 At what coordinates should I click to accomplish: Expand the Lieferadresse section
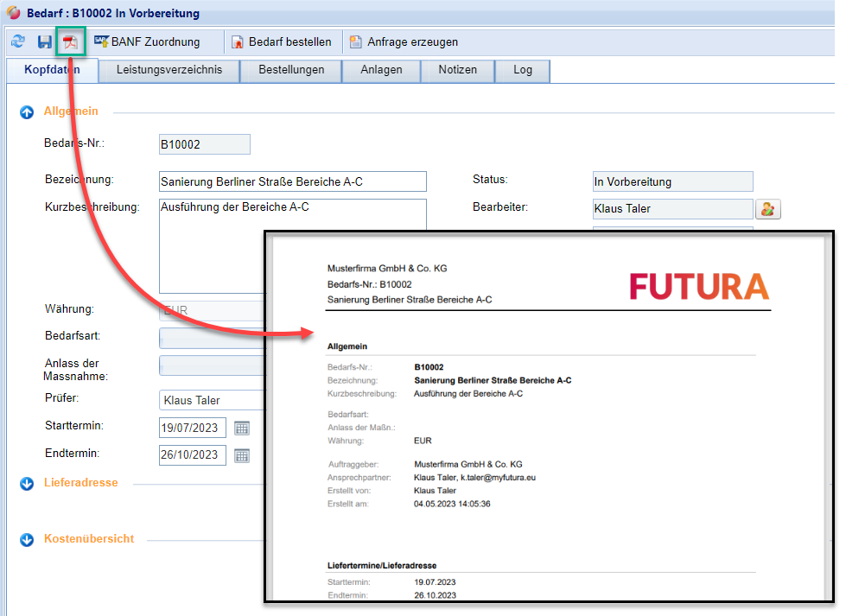tap(27, 483)
